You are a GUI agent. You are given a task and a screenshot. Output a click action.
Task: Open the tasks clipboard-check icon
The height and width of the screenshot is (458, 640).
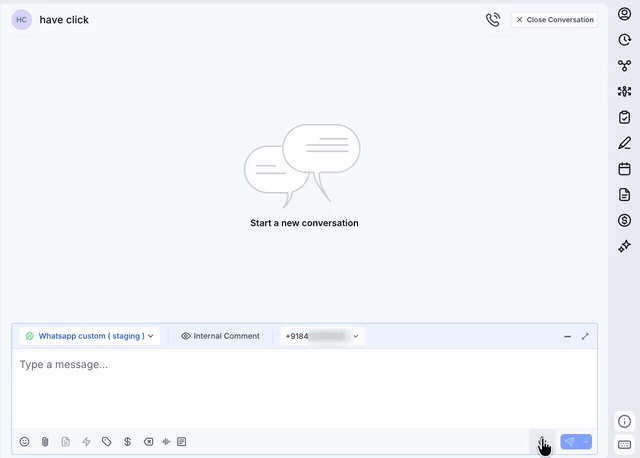coord(624,117)
